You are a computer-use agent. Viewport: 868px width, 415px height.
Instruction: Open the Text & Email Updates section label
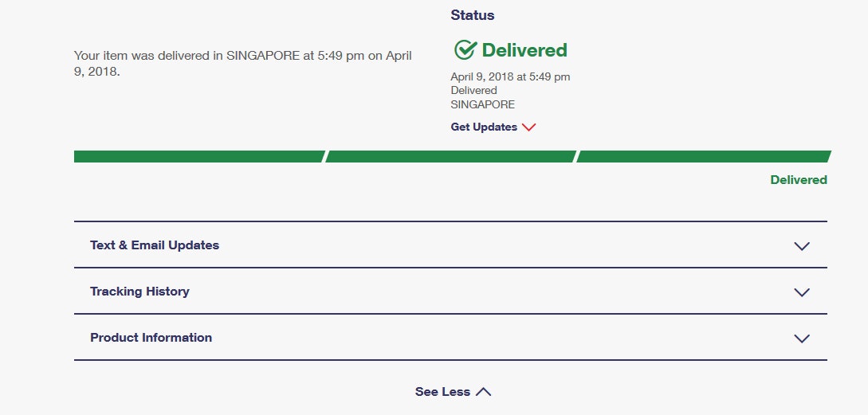click(155, 245)
